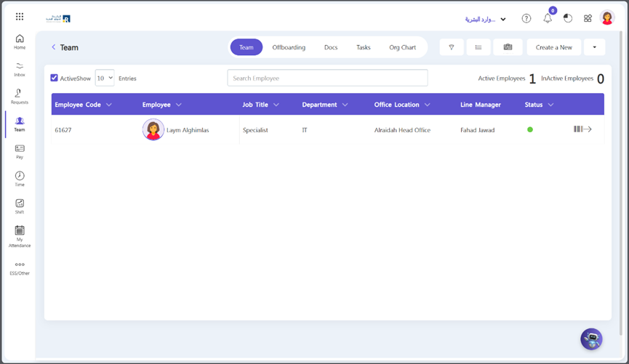This screenshot has width=629, height=364.
Task: Click the Create a New button
Action: pos(553,47)
